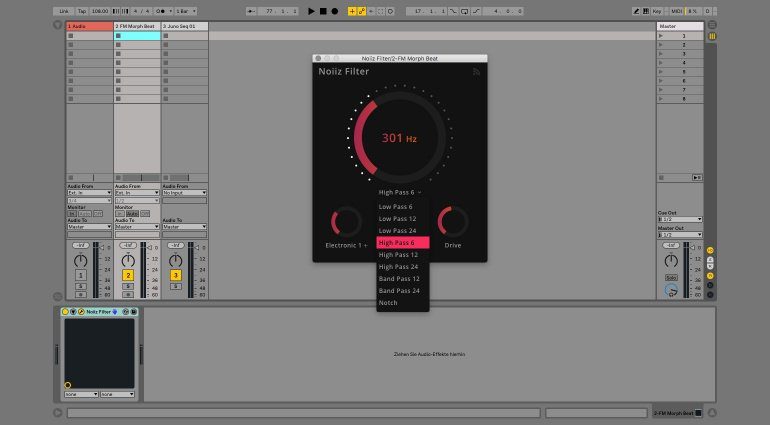
Task: Click the Drive knob in Noiiz Filter
Action: 452,222
